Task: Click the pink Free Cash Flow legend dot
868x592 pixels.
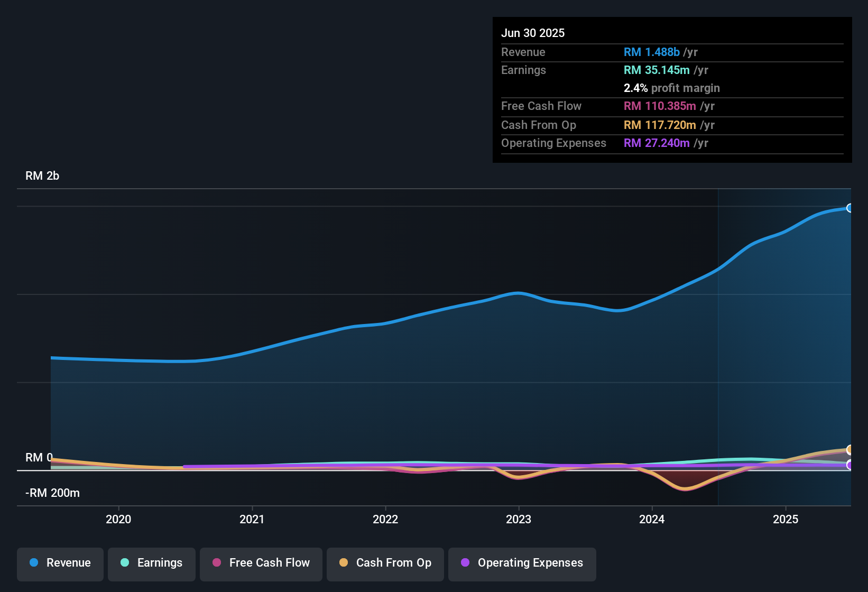Action: [217, 562]
